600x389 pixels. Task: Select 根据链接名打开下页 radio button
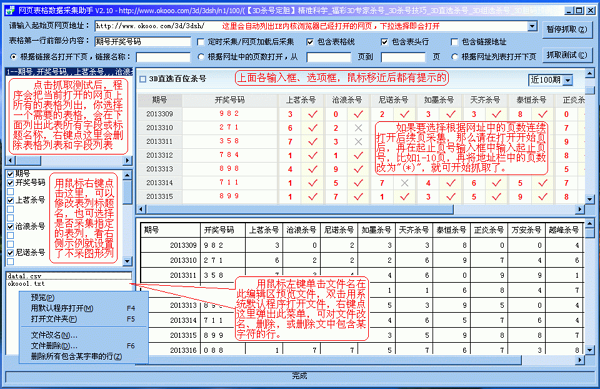click(x=13, y=57)
